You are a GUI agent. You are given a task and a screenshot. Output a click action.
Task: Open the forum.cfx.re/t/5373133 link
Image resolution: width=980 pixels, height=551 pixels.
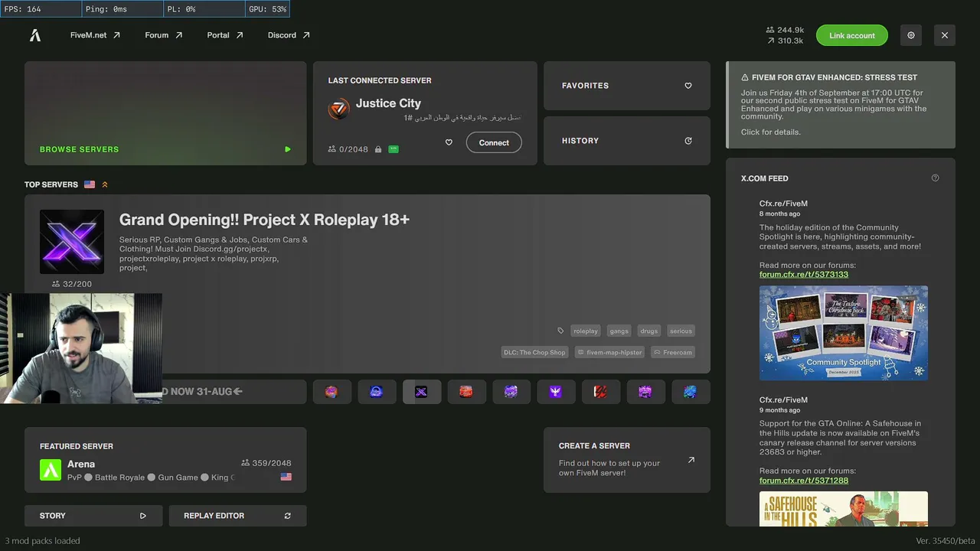(804, 274)
